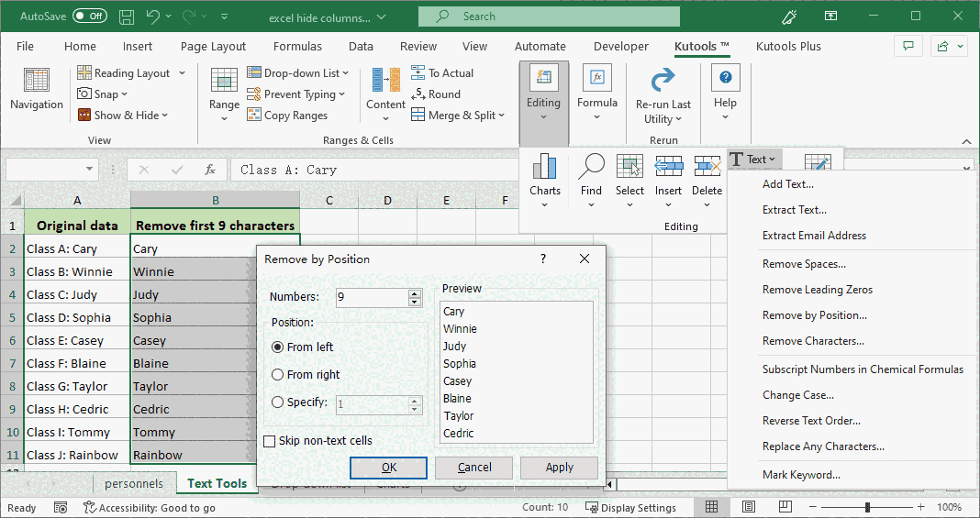
Task: Open the Name Box dropdown arrow
Action: point(89,169)
